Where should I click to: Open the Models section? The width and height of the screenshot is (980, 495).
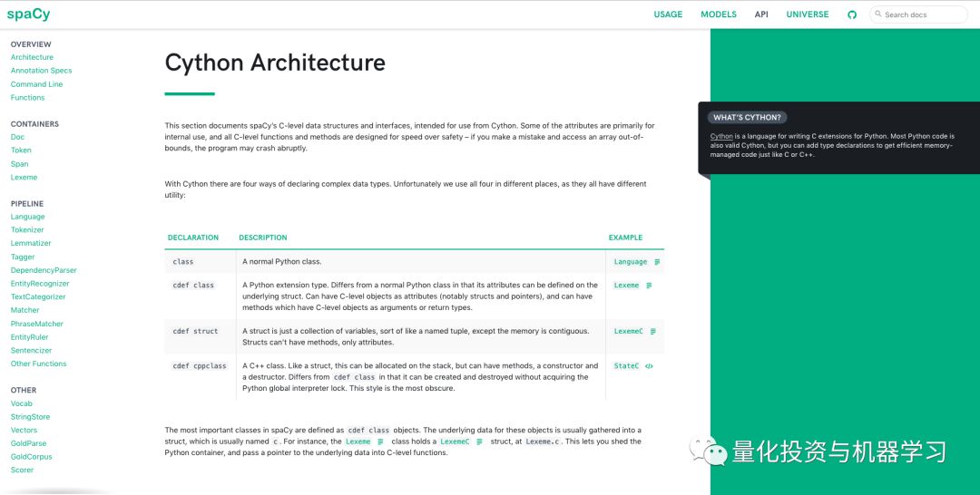tap(719, 15)
